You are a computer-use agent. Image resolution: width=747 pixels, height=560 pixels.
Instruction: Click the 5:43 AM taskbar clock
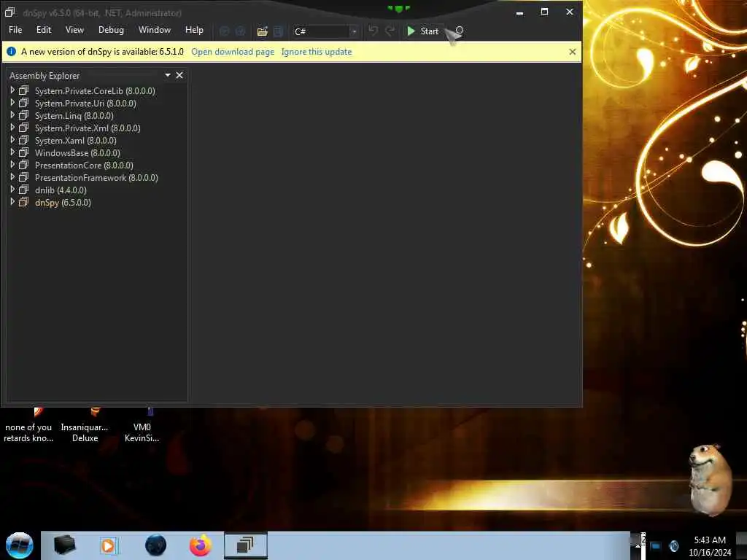point(710,546)
